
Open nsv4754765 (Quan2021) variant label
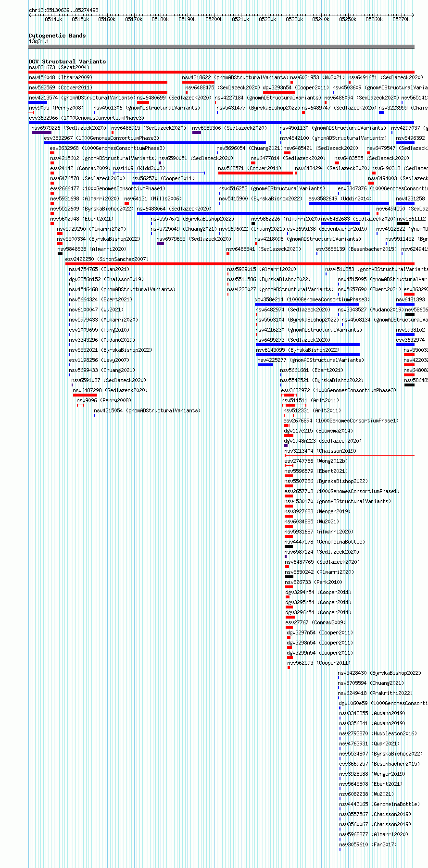(x=99, y=269)
